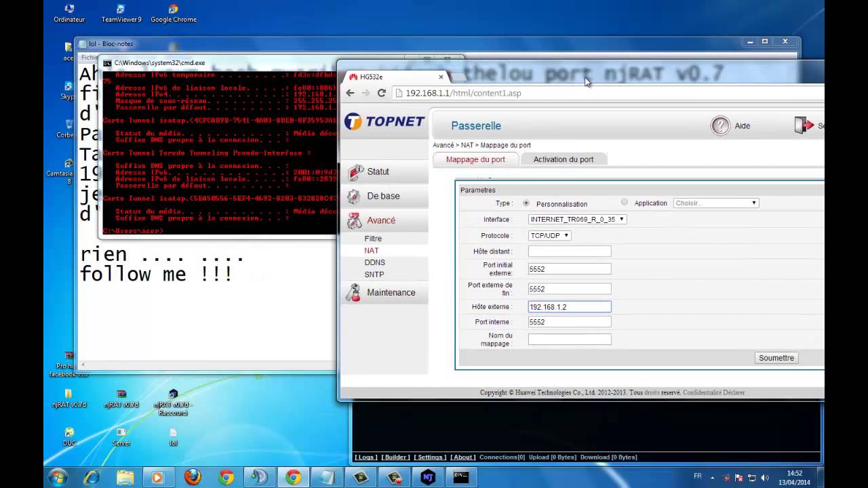The width and height of the screenshot is (868, 488).
Task: Open the Protocole TCP/UDP dropdown
Action: pos(550,236)
